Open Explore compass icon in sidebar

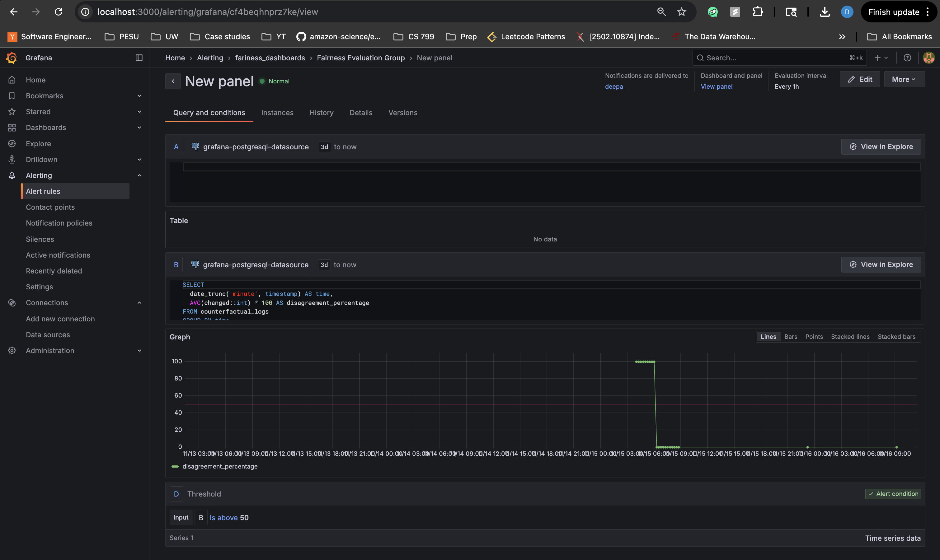[x=12, y=144]
